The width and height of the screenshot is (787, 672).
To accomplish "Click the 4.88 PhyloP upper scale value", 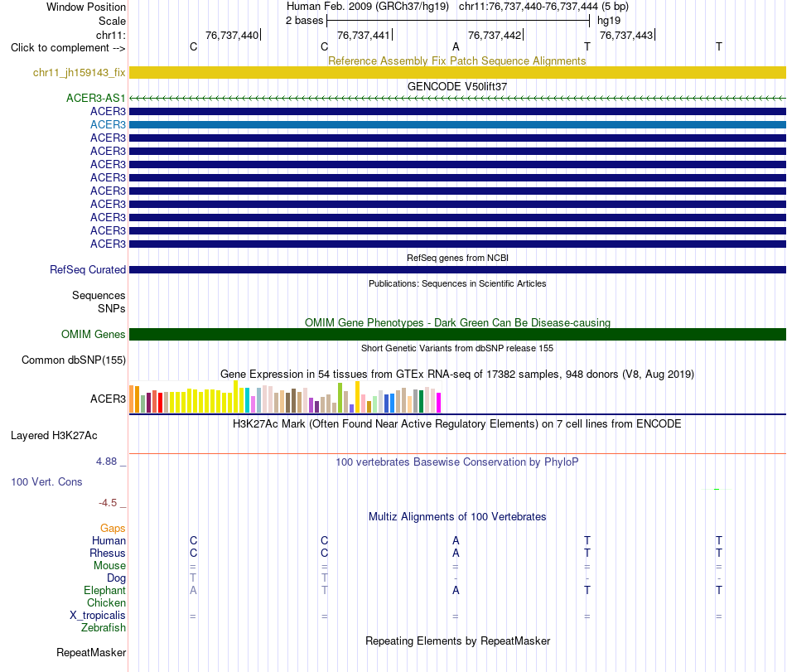I will tap(106, 462).
